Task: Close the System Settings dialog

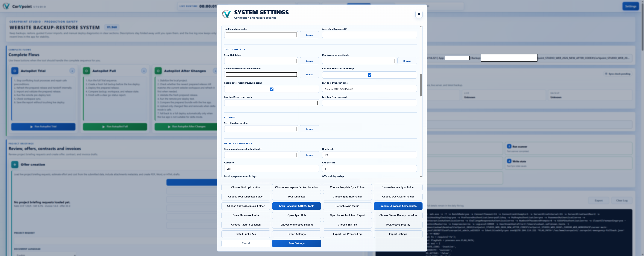Action: [419, 14]
